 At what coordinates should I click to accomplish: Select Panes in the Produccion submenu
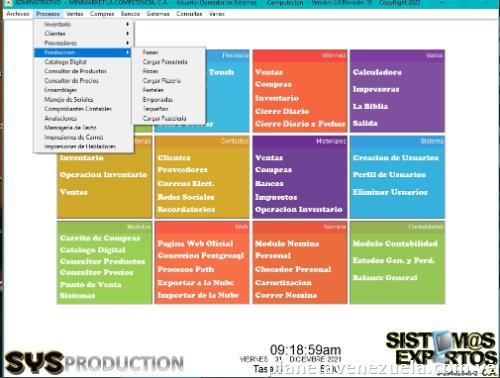coord(169,52)
